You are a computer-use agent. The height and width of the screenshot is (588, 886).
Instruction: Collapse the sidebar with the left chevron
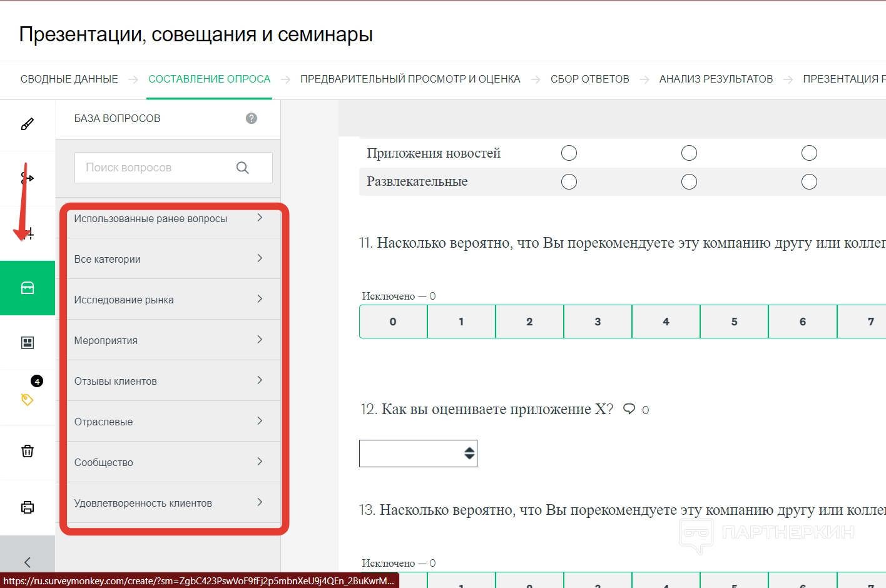tap(28, 562)
